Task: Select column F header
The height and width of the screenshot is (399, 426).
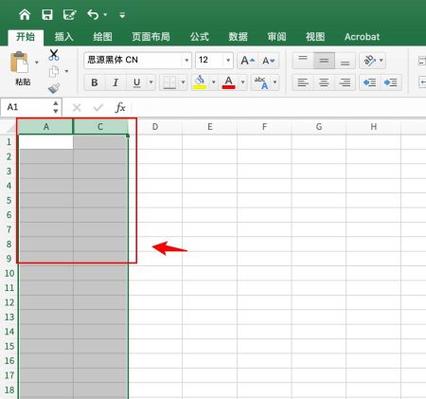Action: [x=264, y=127]
